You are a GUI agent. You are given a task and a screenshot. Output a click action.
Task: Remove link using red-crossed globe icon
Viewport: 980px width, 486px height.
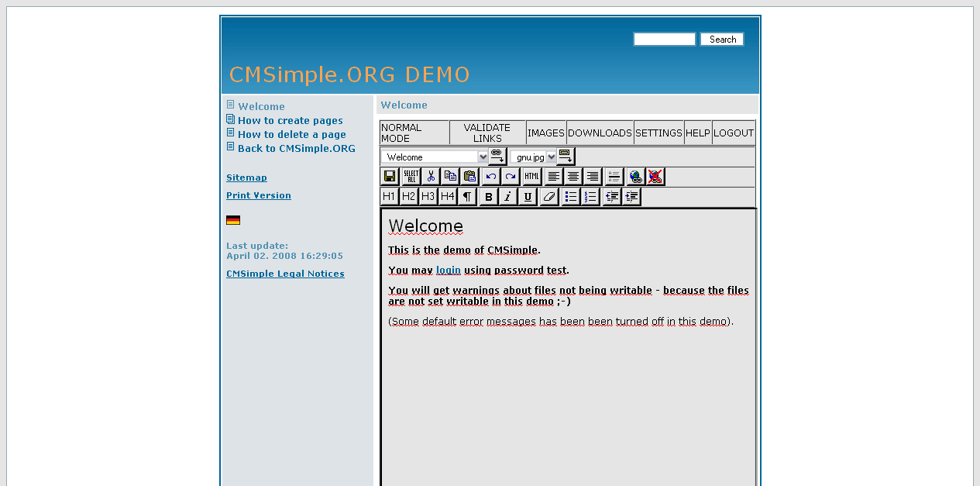(655, 177)
